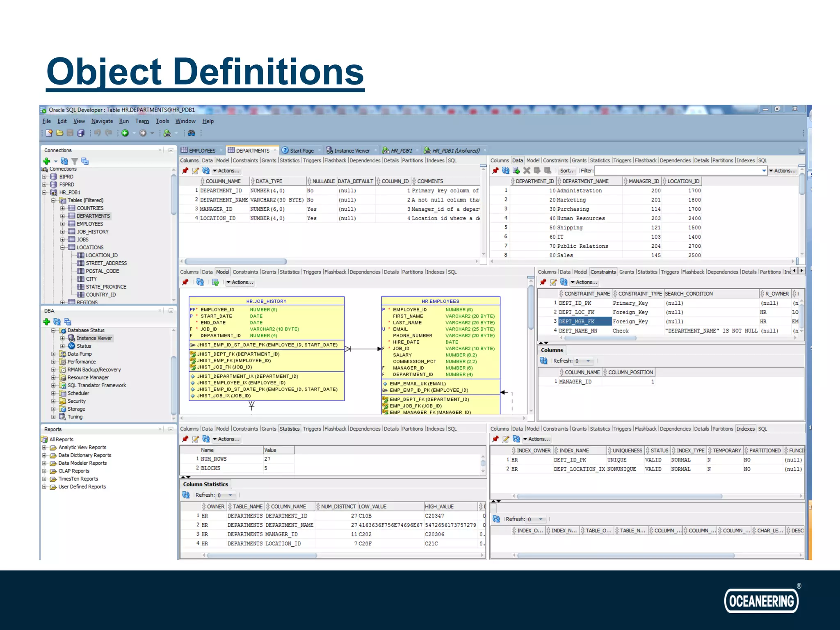Click horizontal scrollbar under DEPARTMENTS Columns grid
This screenshot has width=840, height=630.
point(235,261)
